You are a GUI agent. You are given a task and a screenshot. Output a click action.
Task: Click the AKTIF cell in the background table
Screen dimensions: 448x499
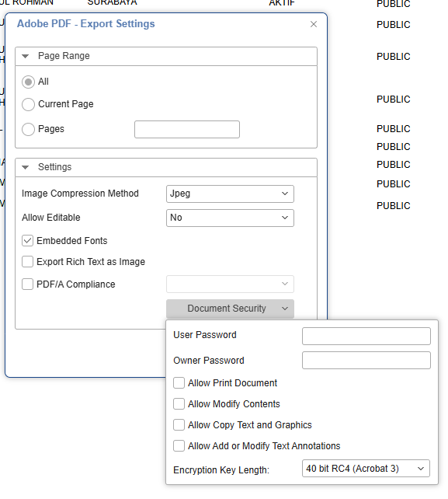coord(282,3)
